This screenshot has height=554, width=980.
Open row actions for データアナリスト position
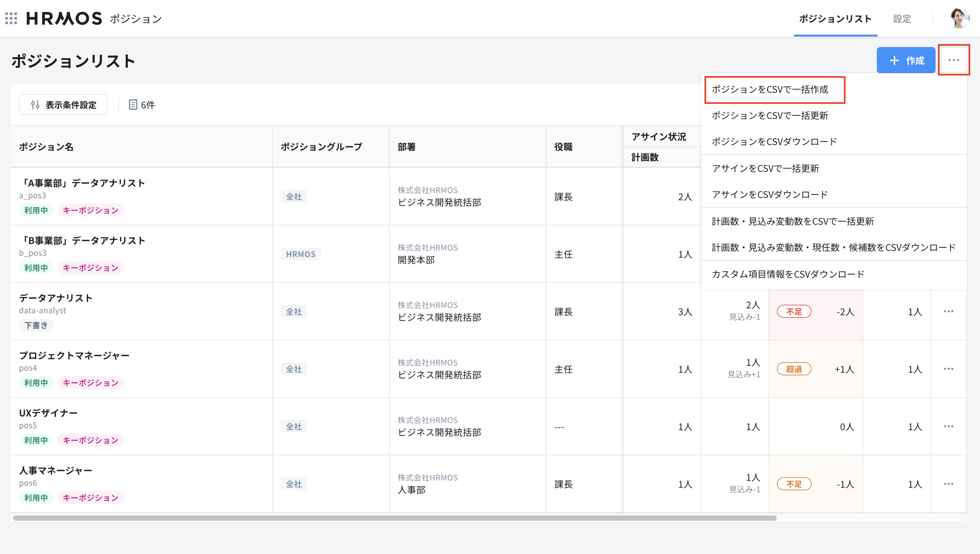tap(949, 311)
